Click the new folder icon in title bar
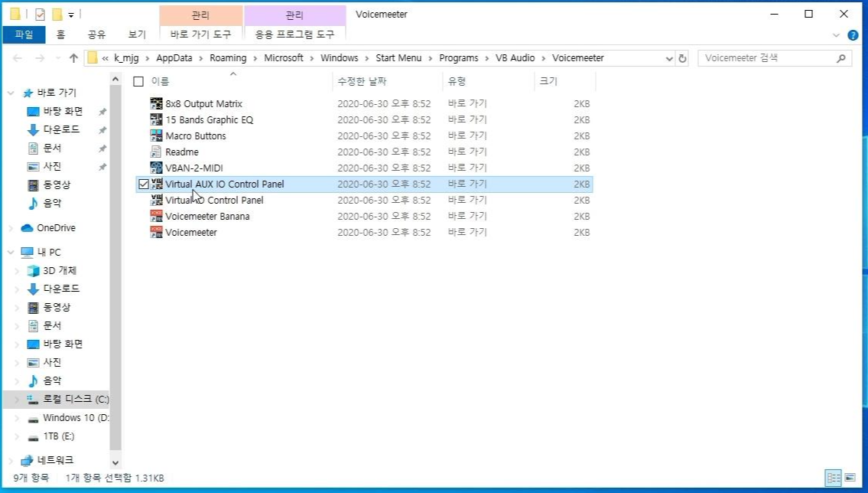Image resolution: width=868 pixels, height=493 pixels. point(57,15)
